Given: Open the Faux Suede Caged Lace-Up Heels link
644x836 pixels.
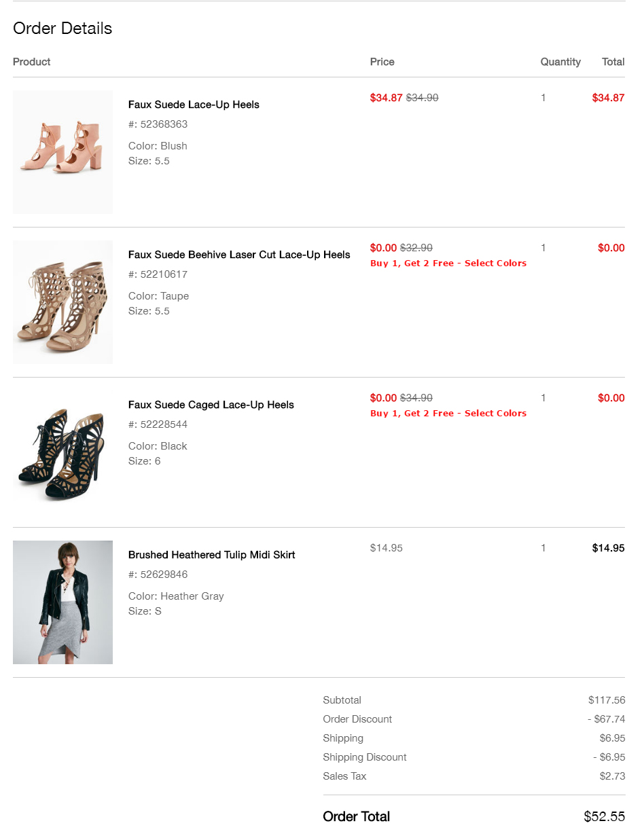Looking at the screenshot, I should point(211,405).
